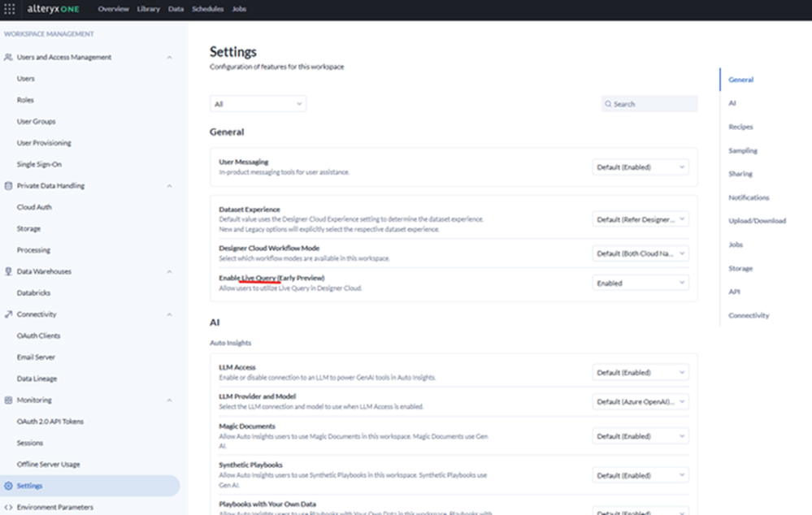This screenshot has height=515, width=812.
Task: Click the search magnifier icon
Action: pos(609,104)
